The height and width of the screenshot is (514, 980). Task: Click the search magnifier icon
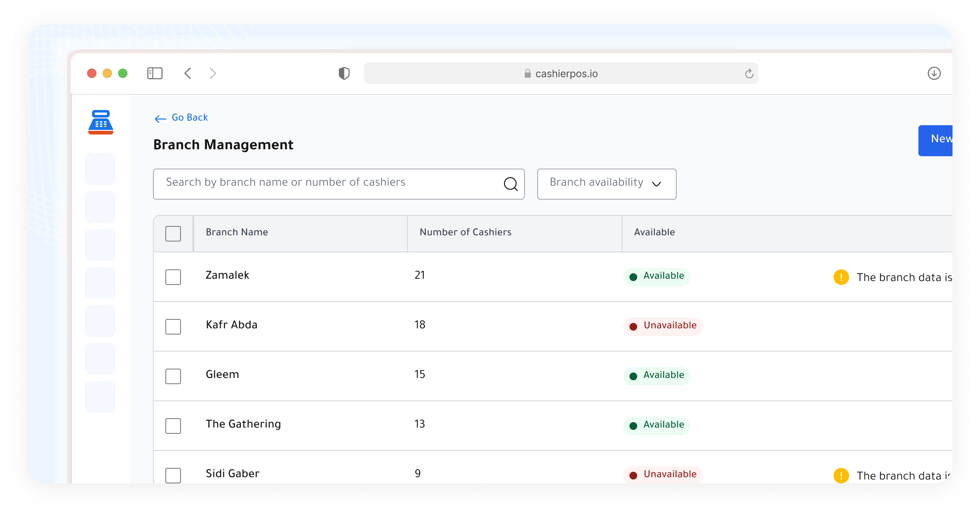coord(511,184)
